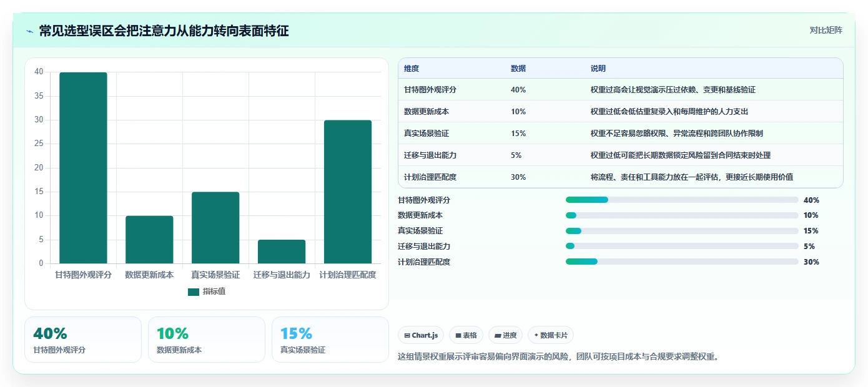Click x-axis label 迁移与退出能力 under chart
The image size is (868, 387).
coord(282,275)
